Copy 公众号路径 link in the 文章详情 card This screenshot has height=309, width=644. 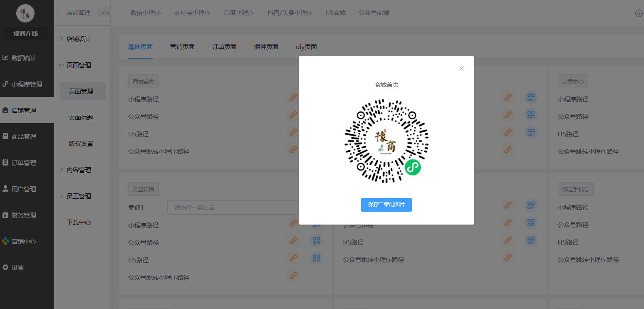[293, 240]
